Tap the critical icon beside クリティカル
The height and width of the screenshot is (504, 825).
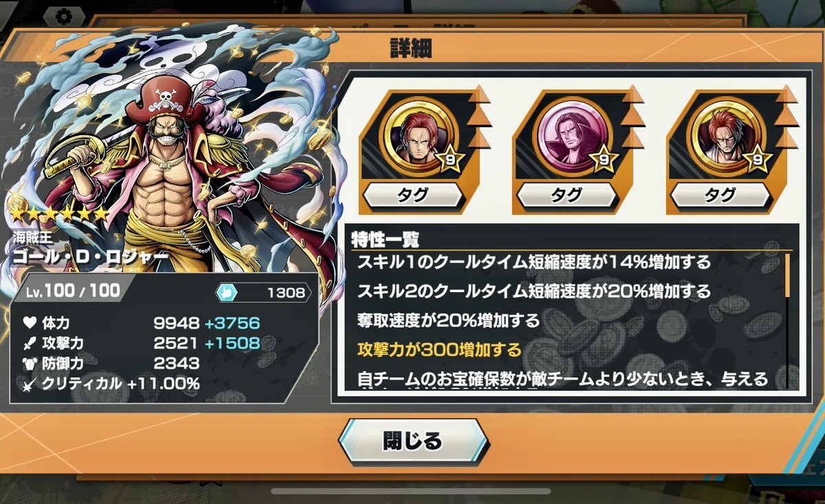[29, 383]
